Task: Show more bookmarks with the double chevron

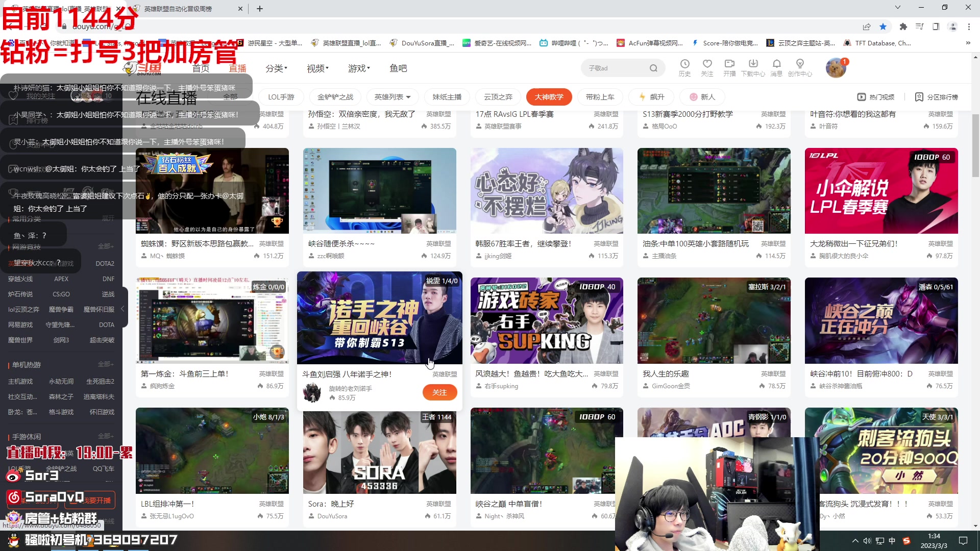Action: pos(968,43)
